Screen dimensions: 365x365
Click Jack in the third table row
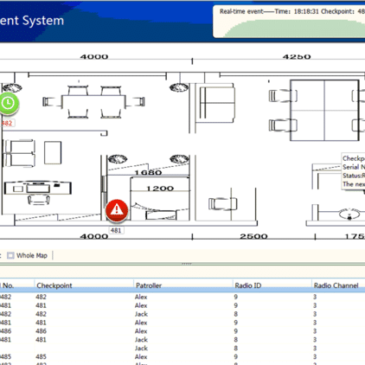click(141, 314)
